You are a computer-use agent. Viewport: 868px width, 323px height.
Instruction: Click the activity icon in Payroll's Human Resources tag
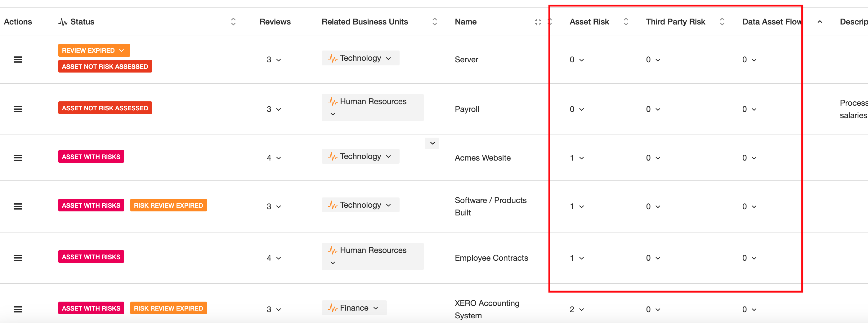[x=333, y=101]
